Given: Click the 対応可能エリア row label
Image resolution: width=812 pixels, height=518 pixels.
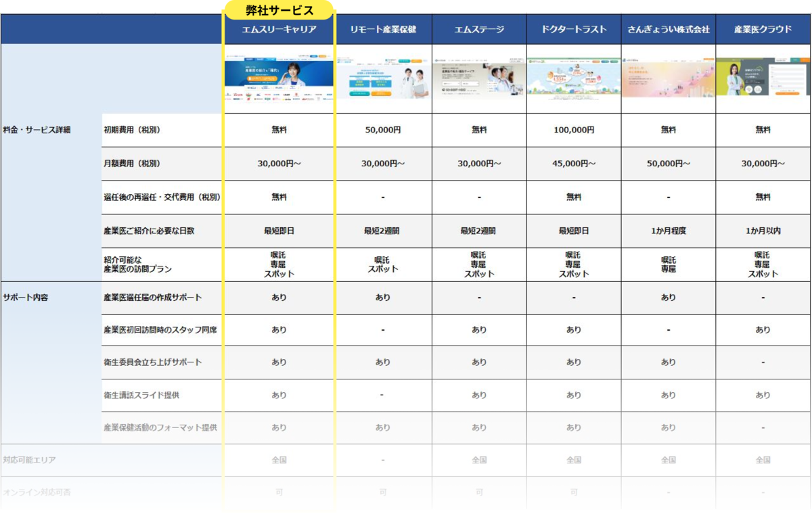Looking at the screenshot, I should click(x=29, y=460).
